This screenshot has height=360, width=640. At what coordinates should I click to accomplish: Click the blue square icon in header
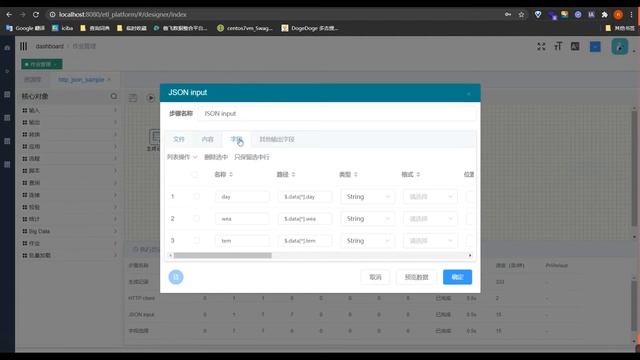[x=595, y=47]
